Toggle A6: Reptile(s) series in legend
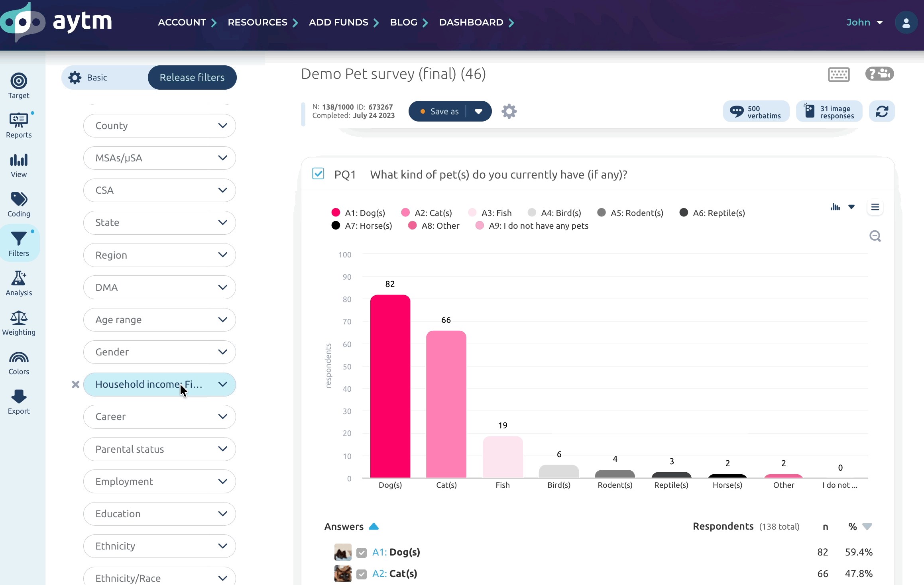The image size is (924, 585). click(x=712, y=213)
